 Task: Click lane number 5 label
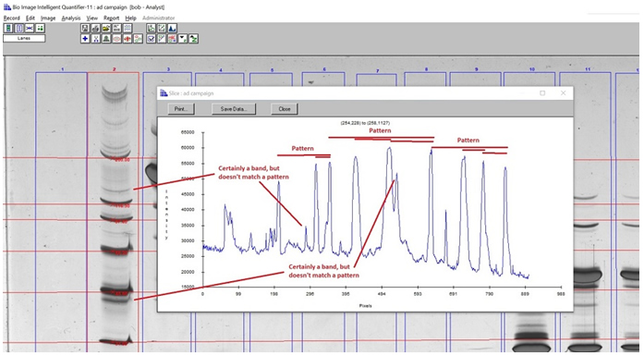point(272,70)
